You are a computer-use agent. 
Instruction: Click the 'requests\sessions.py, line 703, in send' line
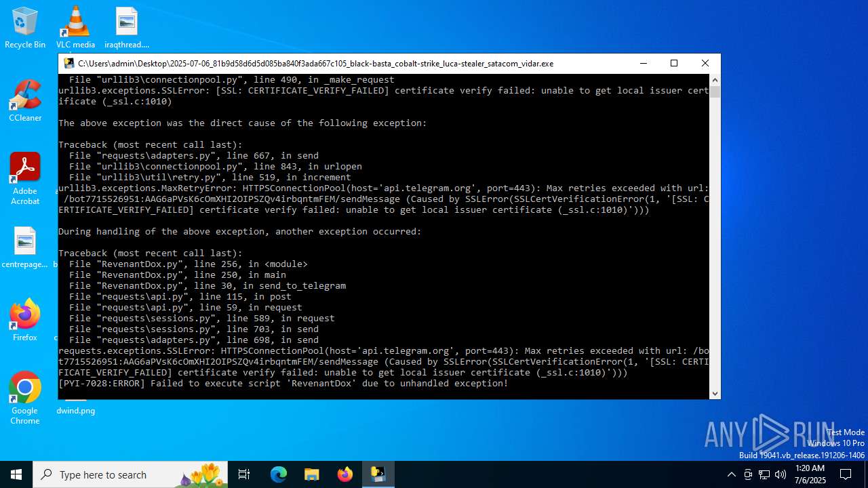coord(194,329)
